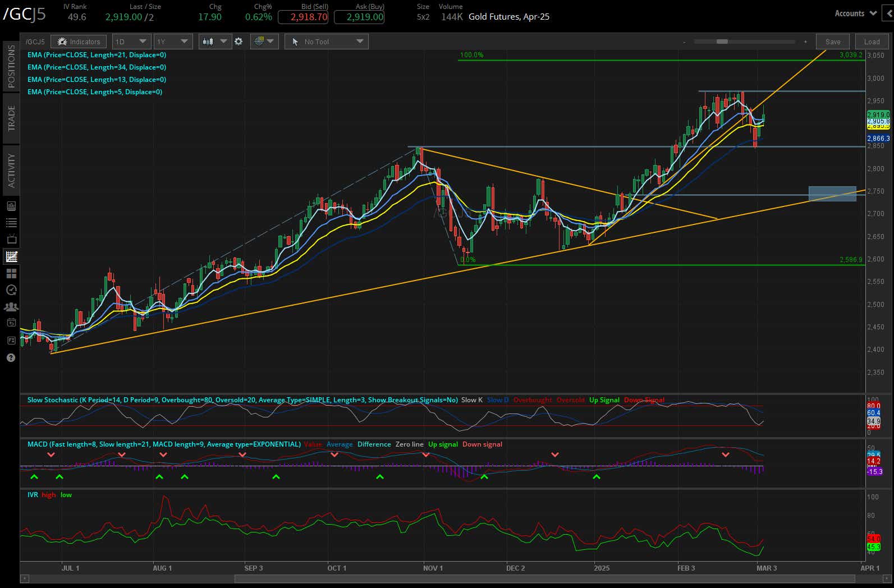Open the No Tool drawing dropdown
The image size is (894, 588).
tap(326, 42)
